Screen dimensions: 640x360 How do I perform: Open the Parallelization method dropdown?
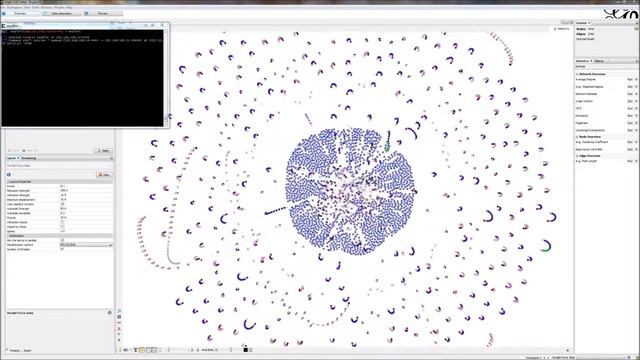click(86, 245)
